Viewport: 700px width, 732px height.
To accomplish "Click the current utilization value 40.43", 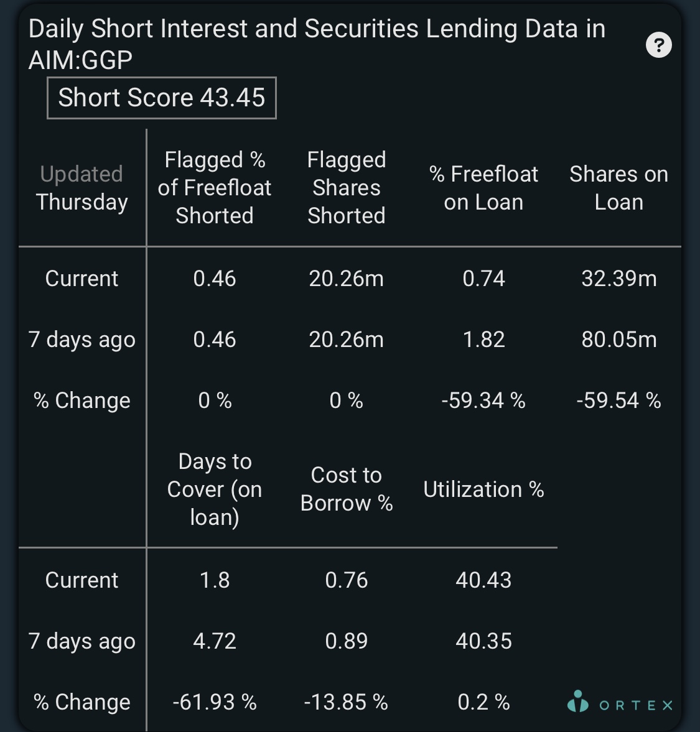I will 484,580.
